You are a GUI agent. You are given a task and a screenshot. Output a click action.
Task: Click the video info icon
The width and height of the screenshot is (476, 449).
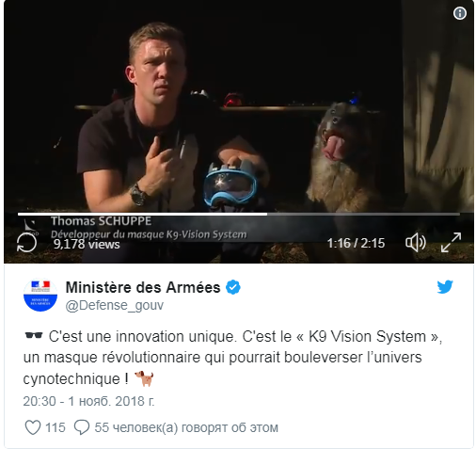[460, 13]
